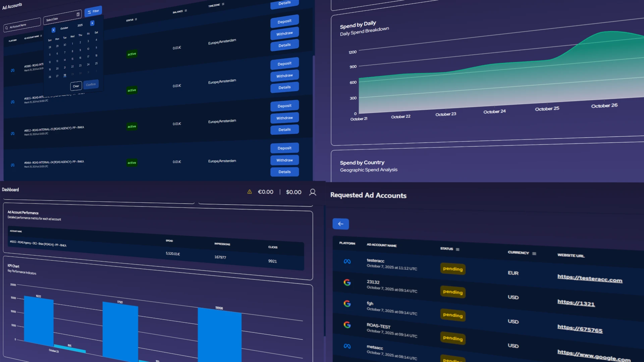The height and width of the screenshot is (362, 644).
Task: Click the back arrow on Requested Ad Accounts
Action: [x=340, y=224]
